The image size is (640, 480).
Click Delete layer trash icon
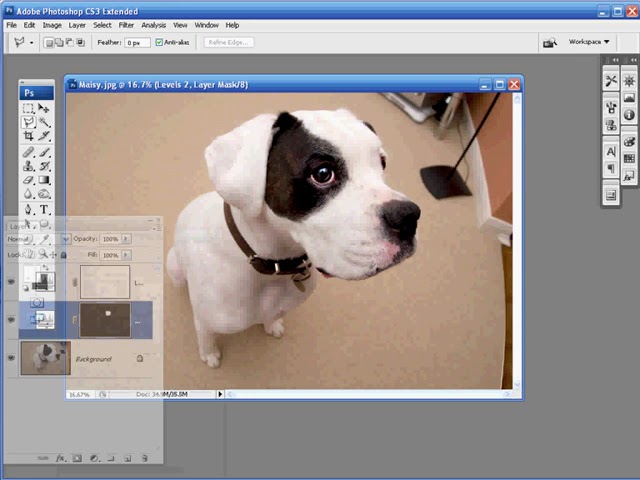point(144,458)
